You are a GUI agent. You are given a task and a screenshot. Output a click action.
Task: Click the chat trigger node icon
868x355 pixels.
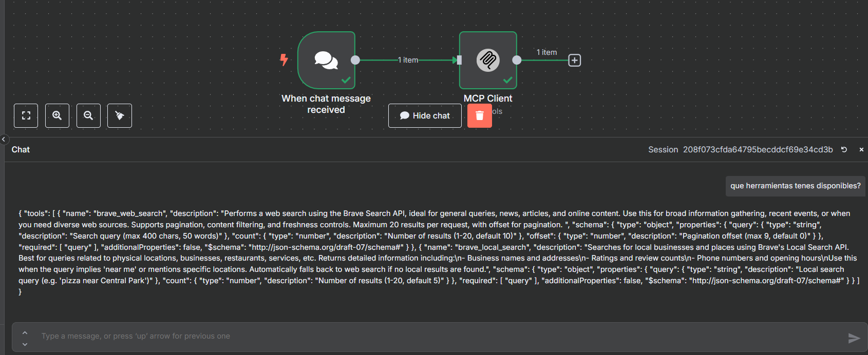326,60
